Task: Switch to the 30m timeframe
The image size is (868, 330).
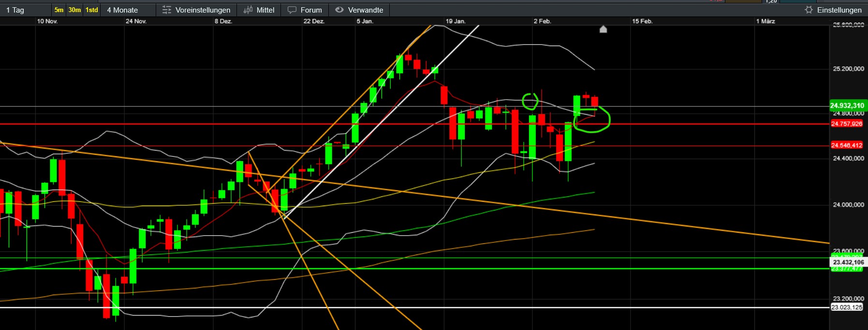Action: click(74, 10)
